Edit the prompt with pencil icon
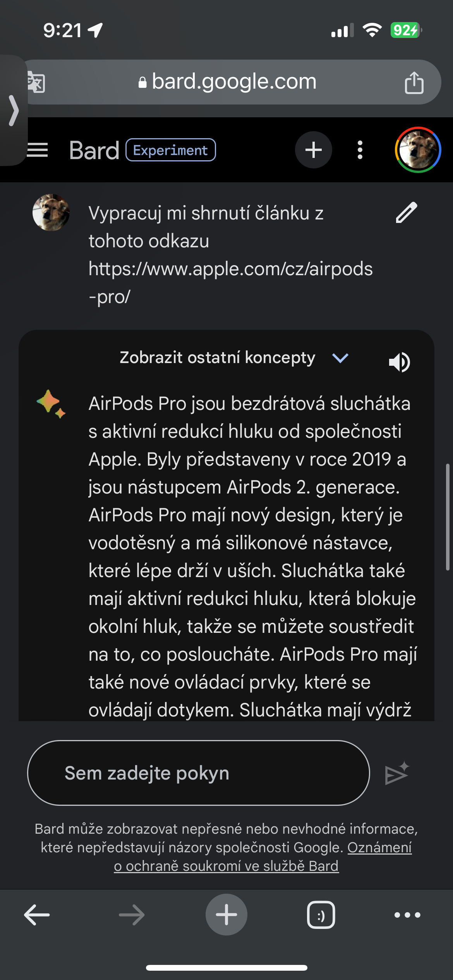Screen dimensions: 453x980 point(407,212)
